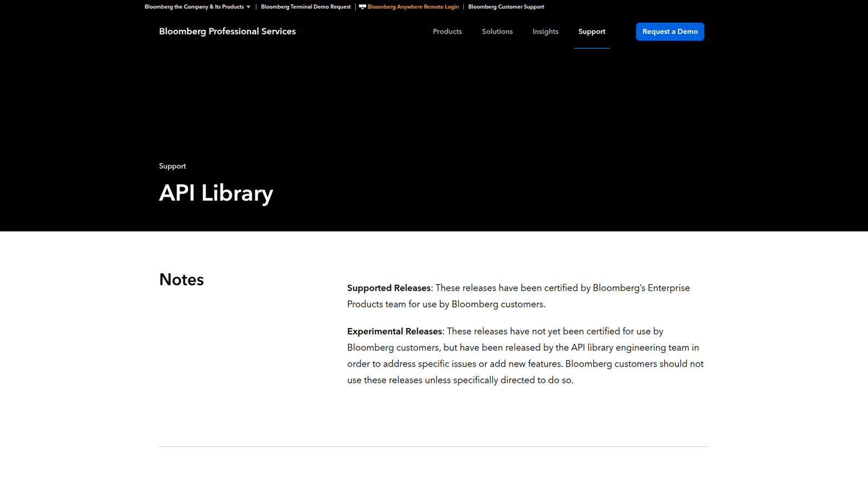Click the bold Experimental Releases label
Image resolution: width=868 pixels, height=488 pixels.
coord(394,331)
